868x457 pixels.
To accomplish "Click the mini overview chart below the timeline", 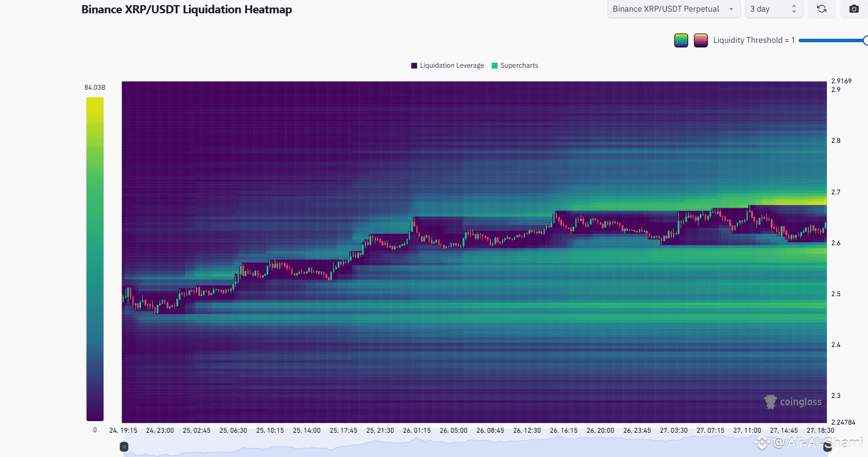I will coord(475,447).
